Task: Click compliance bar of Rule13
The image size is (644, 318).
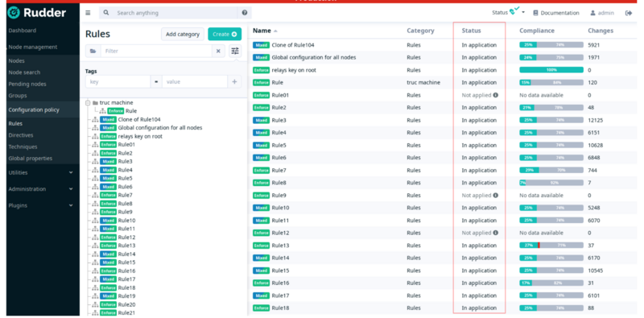Action: (x=551, y=246)
